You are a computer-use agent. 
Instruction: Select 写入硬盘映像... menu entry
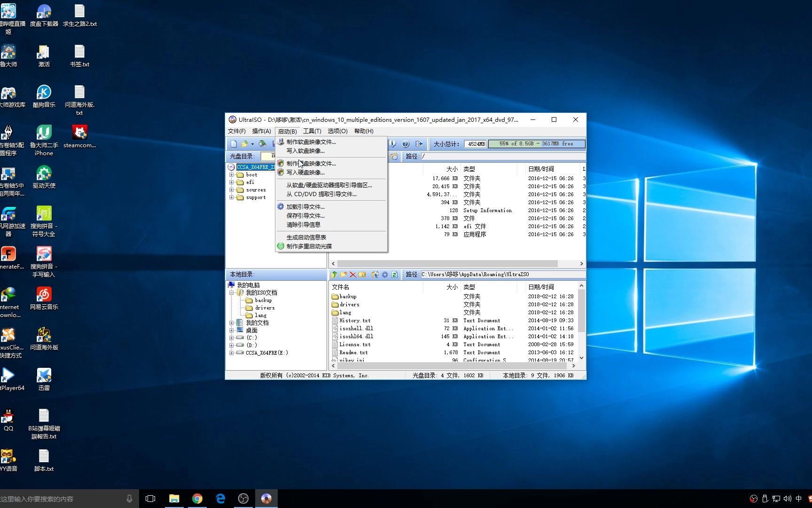[x=331, y=173]
